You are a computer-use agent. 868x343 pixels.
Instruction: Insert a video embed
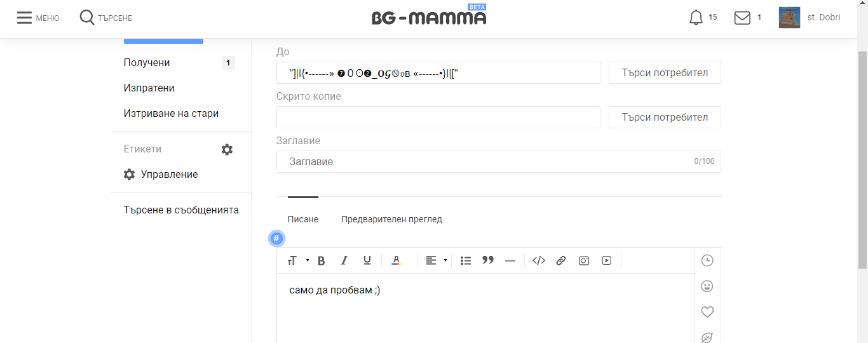pyautogui.click(x=607, y=260)
